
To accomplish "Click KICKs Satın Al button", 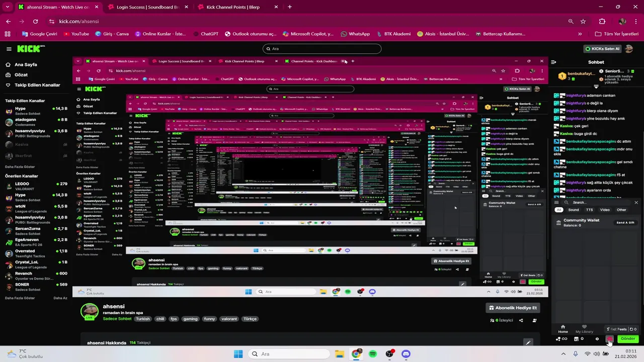I will [602, 49].
